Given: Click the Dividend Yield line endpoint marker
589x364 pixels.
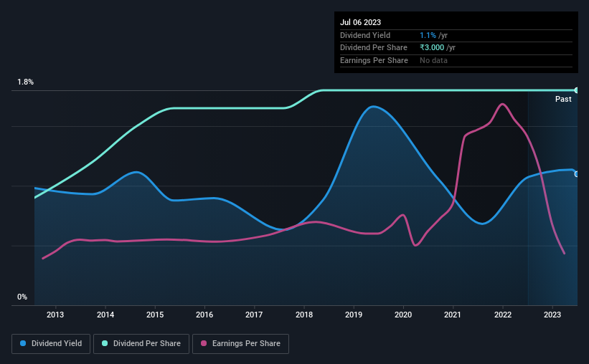Looking at the screenshot, I should (577, 174).
